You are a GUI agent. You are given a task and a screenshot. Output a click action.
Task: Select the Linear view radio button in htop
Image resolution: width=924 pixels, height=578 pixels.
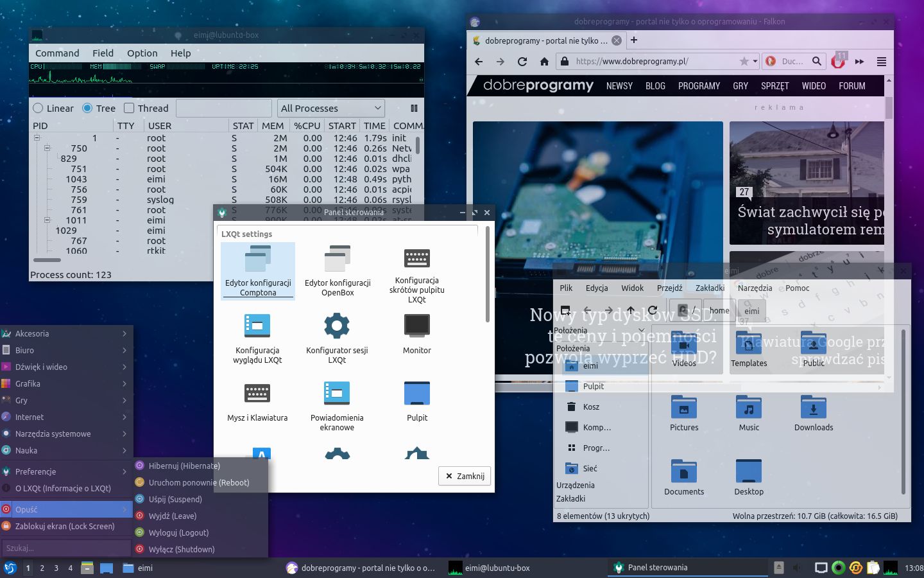pos(39,108)
